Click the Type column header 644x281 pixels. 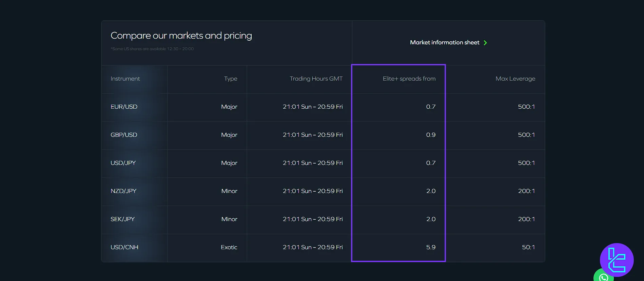231,79
